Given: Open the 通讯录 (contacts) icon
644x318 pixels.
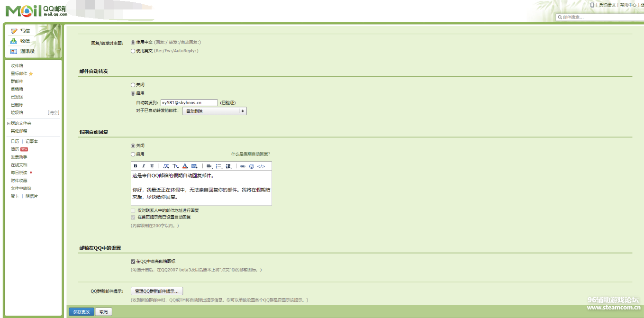Looking at the screenshot, I should [14, 51].
